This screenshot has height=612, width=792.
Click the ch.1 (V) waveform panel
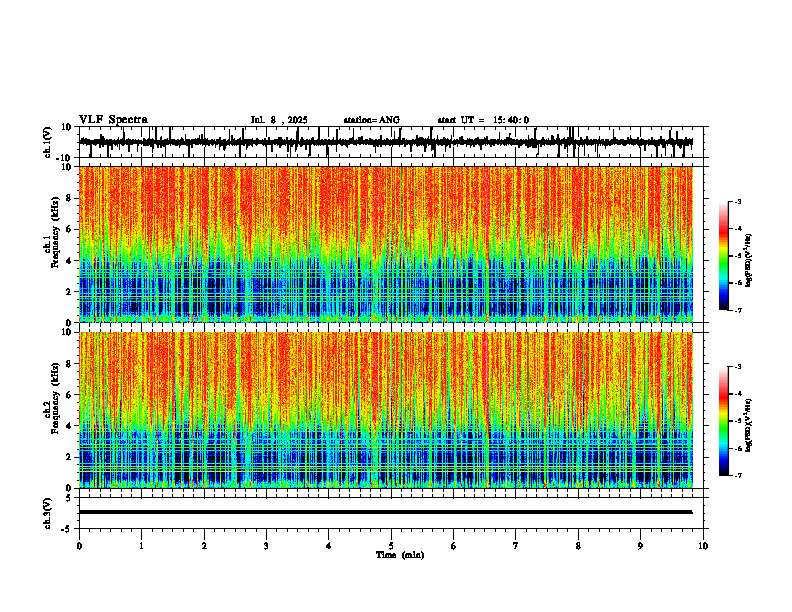pos(393,142)
